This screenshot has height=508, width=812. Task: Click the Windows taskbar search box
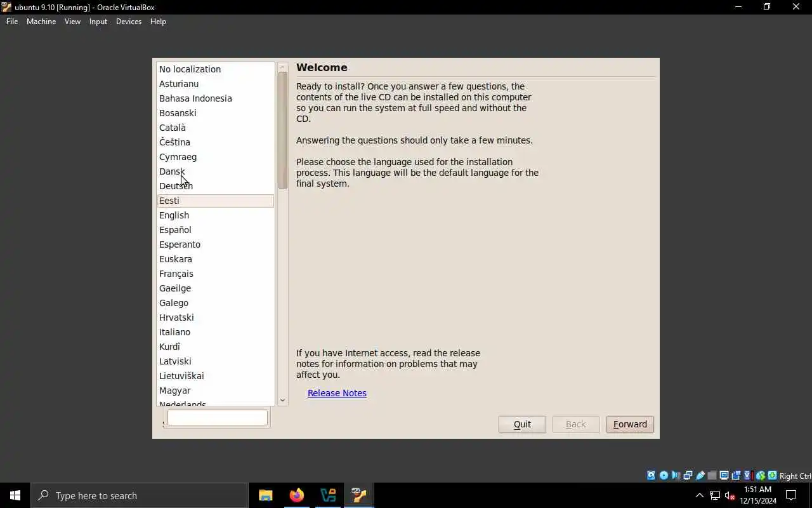point(140,495)
